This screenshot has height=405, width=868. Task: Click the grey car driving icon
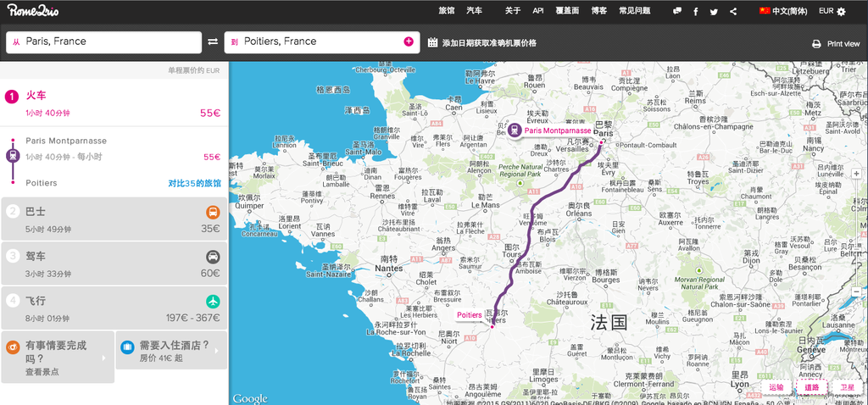[213, 257]
